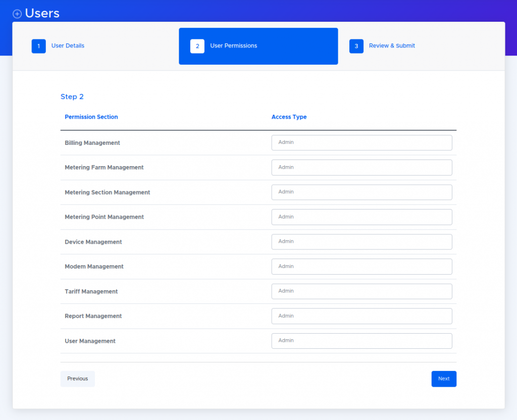Image resolution: width=517 pixels, height=420 pixels.
Task: Click the step 3 numbered badge
Action: [356, 46]
